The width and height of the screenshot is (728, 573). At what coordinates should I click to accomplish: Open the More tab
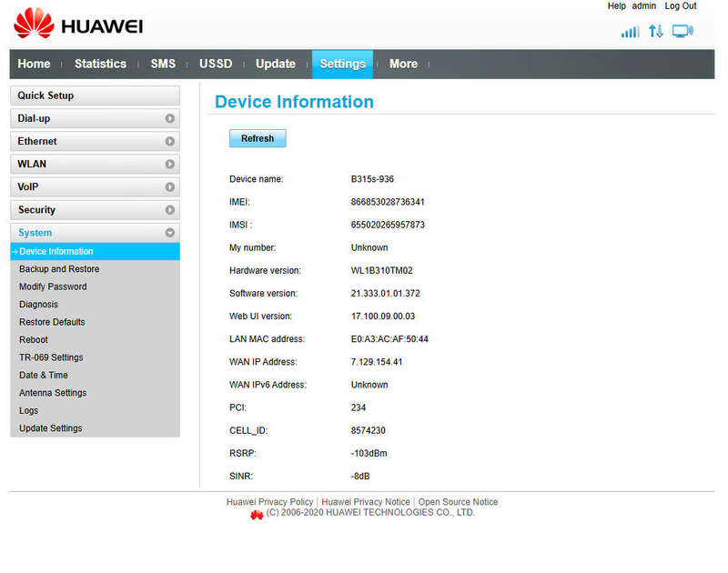[403, 64]
